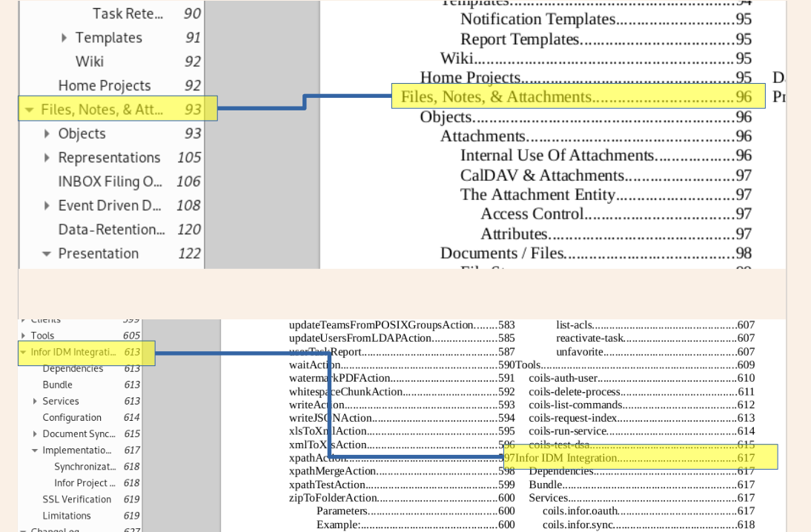This screenshot has height=532, width=811.
Task: Open The Attachment Entity contents entry
Action: point(606,195)
